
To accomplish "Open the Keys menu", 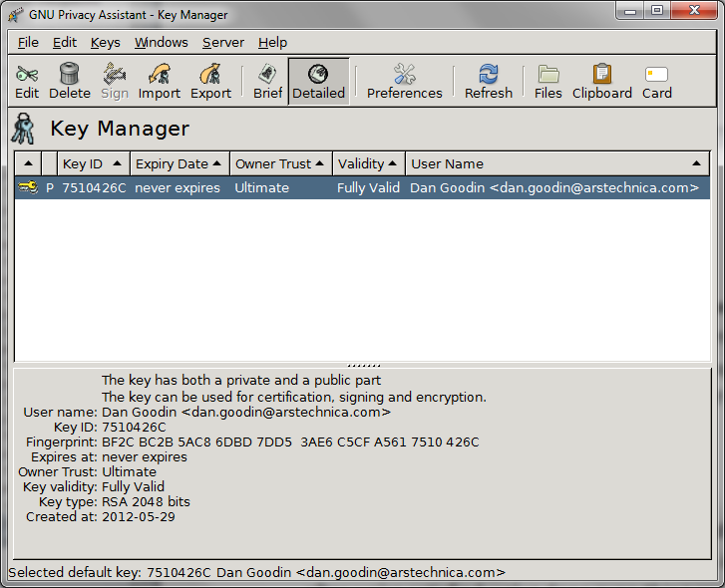I will [x=106, y=43].
